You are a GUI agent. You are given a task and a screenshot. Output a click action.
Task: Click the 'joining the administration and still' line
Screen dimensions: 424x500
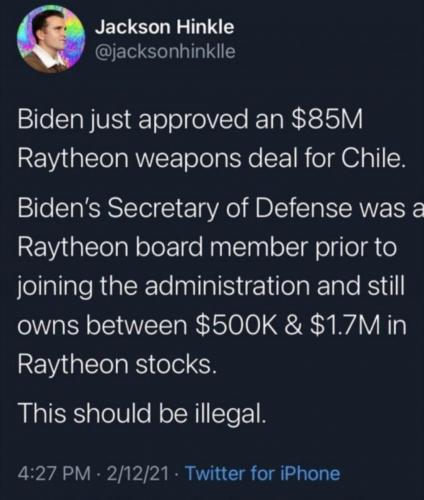pyautogui.click(x=212, y=288)
